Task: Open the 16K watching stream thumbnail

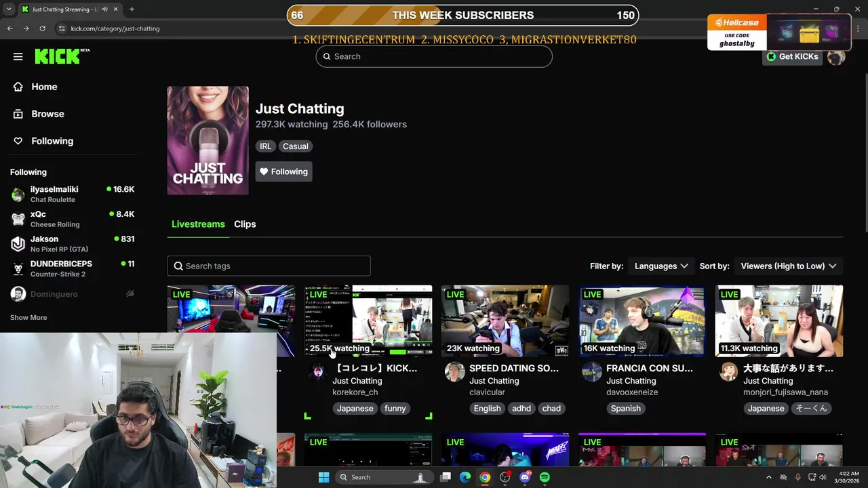Action: tap(642, 321)
